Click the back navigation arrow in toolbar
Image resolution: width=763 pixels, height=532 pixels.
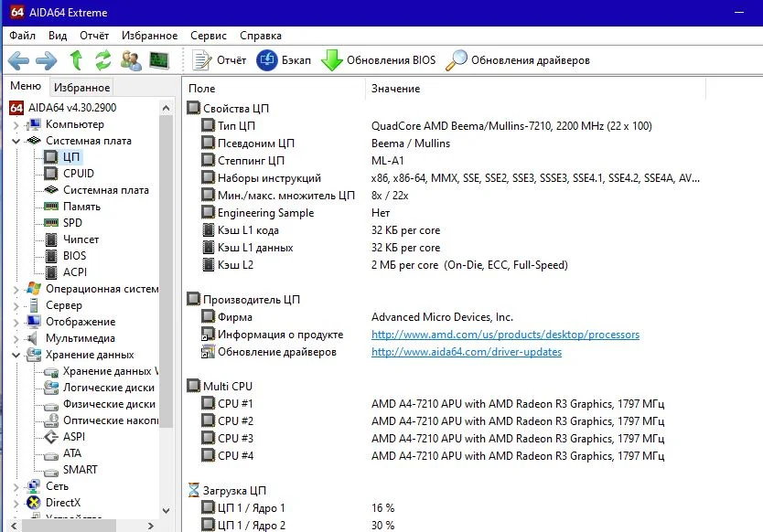pyautogui.click(x=19, y=60)
